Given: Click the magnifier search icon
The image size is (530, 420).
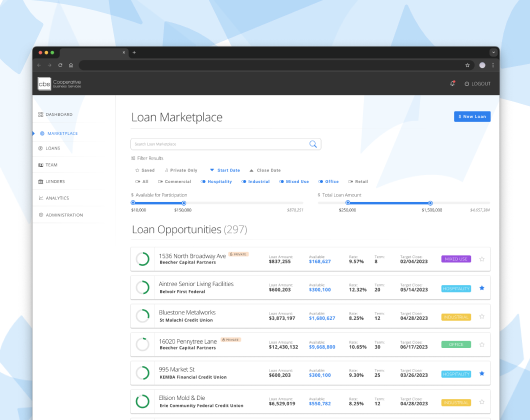Looking at the screenshot, I should [313, 144].
